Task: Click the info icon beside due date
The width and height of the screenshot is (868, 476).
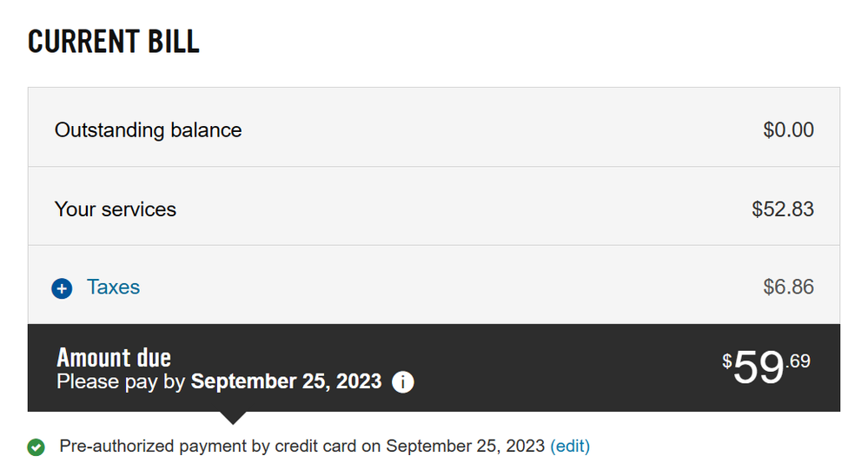Action: pyautogui.click(x=402, y=382)
